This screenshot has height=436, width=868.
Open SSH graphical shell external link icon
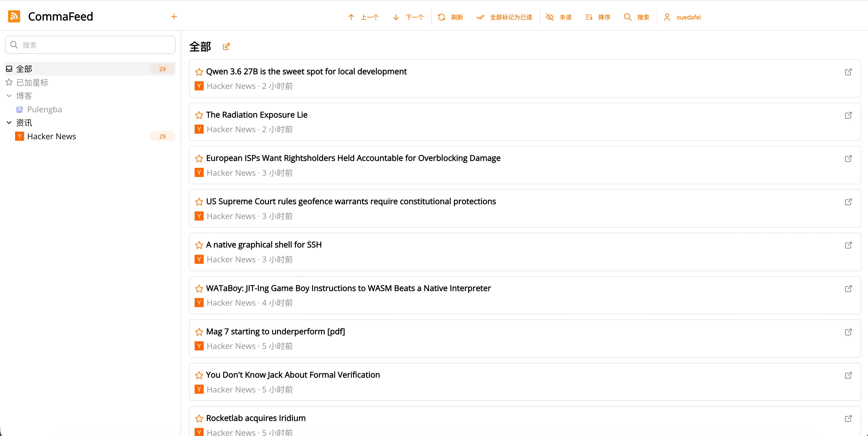coord(848,245)
